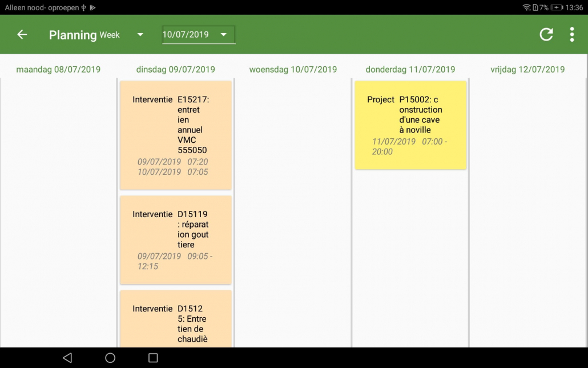Open intervention E15217 entretien annuel card

175,135
